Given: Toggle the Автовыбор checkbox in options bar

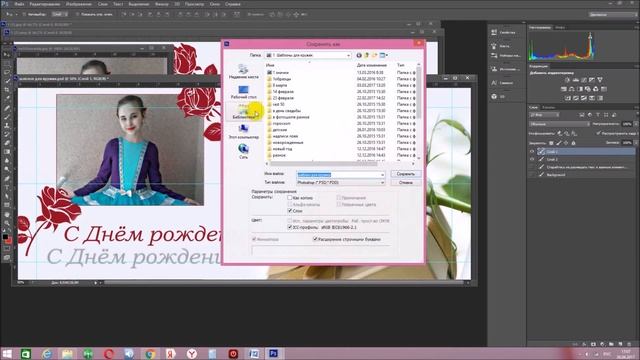Looking at the screenshot, I should tap(24, 14).
